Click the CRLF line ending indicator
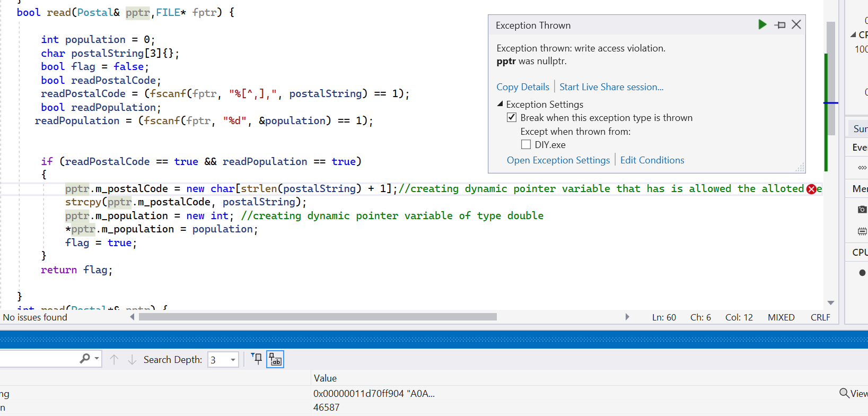The width and height of the screenshot is (868, 416). pos(820,317)
